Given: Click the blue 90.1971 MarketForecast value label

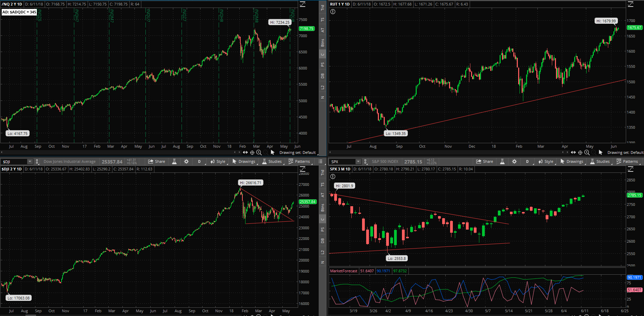Looking at the screenshot, I should pos(383,271).
